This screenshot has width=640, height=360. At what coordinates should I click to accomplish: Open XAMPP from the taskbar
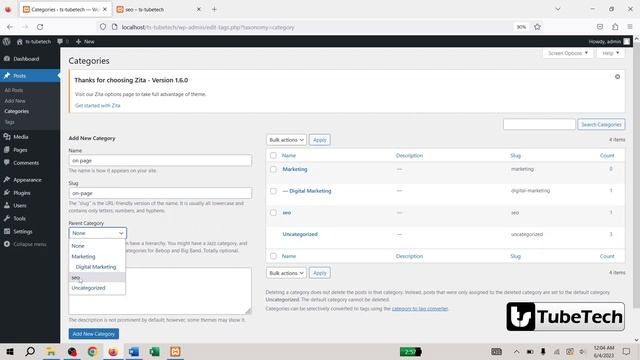pos(176,351)
